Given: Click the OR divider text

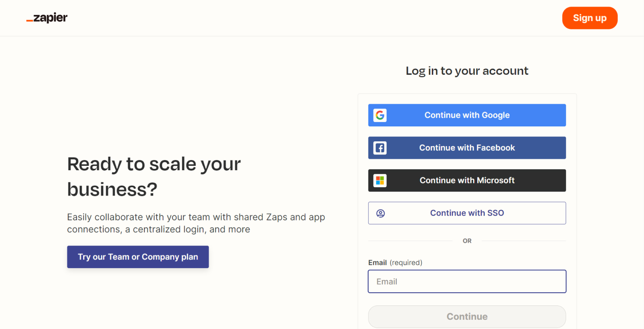Looking at the screenshot, I should [467, 241].
